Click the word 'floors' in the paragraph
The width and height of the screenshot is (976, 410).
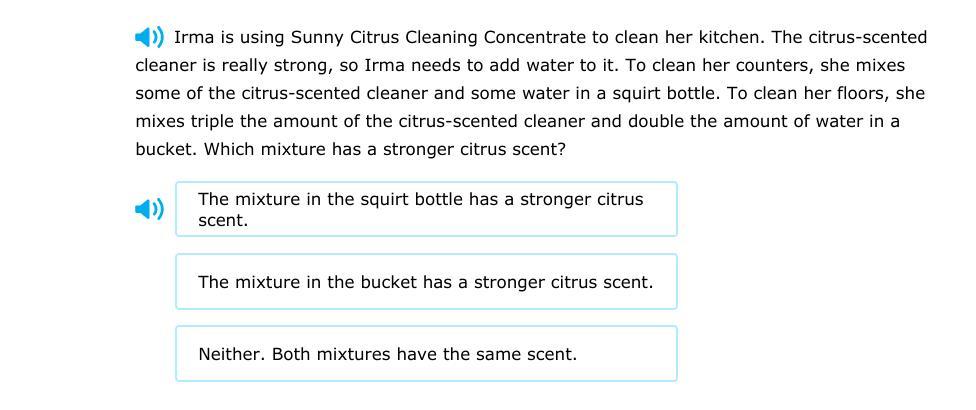coord(860,94)
